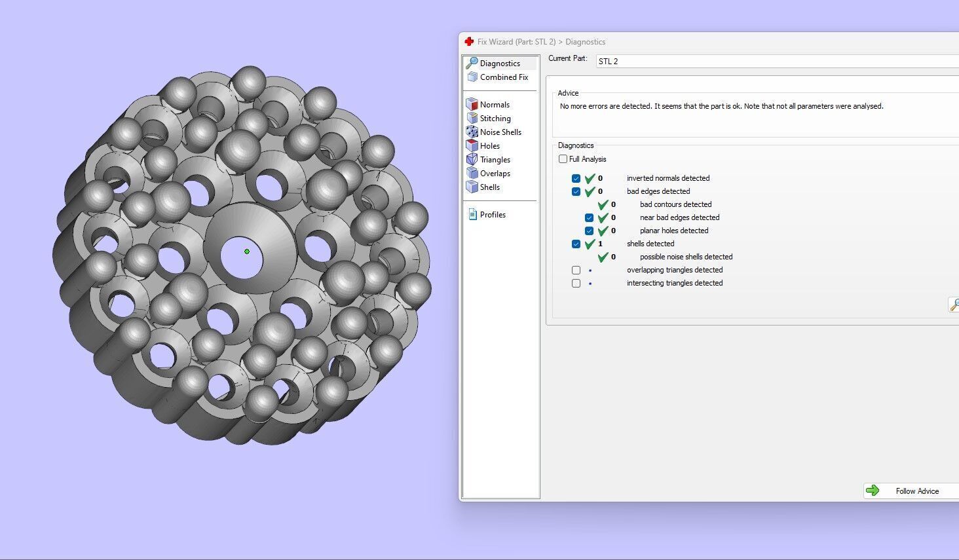This screenshot has width=959, height=560.
Task: Click the Noise Shells dotted cube icon
Action: [472, 132]
